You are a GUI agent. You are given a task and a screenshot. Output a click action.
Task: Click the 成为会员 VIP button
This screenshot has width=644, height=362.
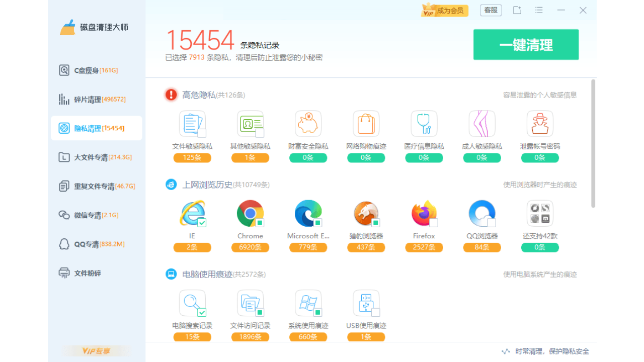coord(445,10)
